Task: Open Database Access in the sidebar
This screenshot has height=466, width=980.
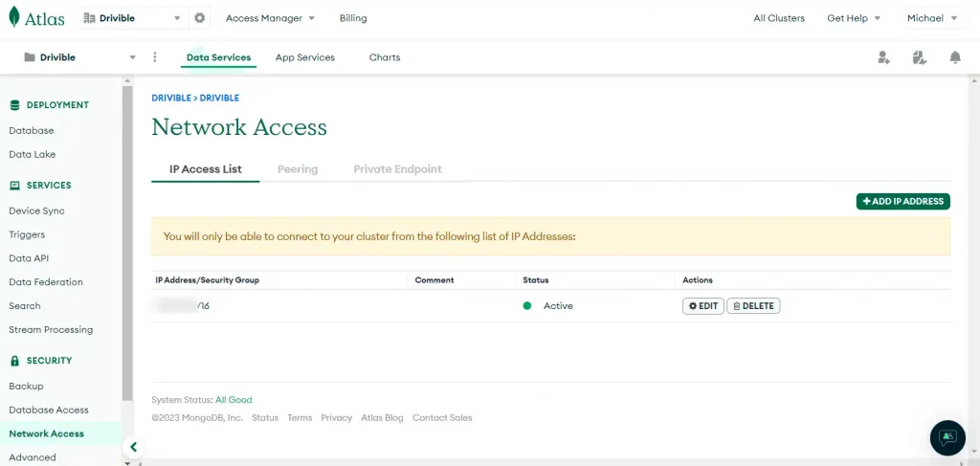Action: [x=49, y=410]
